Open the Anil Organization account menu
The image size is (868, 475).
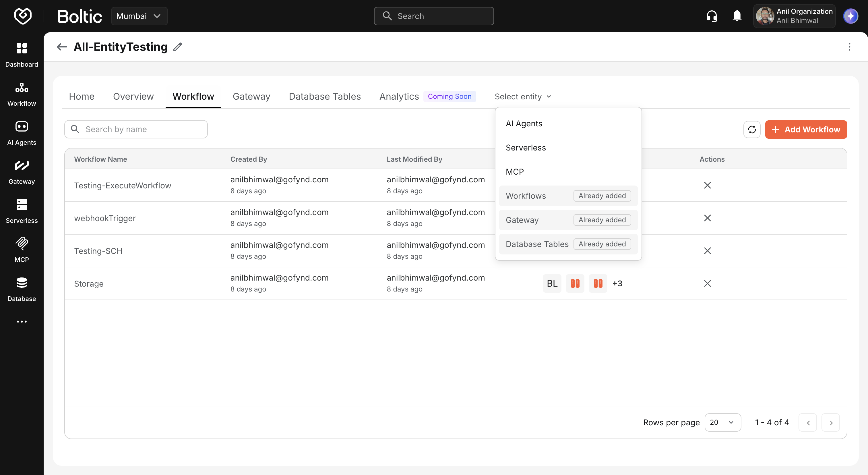[794, 16]
